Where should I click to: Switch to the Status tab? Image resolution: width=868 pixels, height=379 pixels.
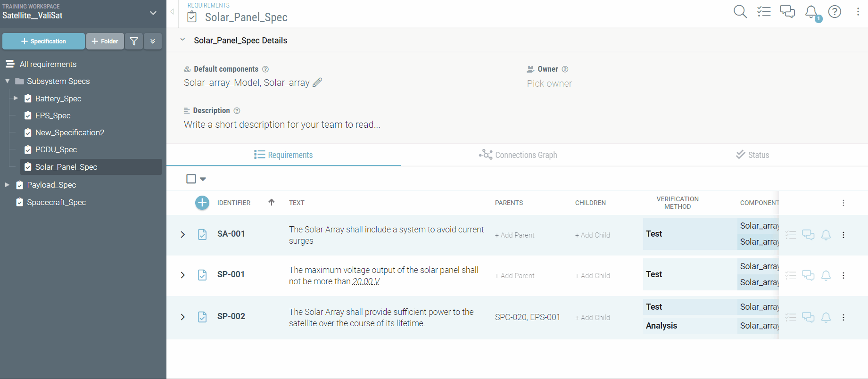click(x=752, y=155)
